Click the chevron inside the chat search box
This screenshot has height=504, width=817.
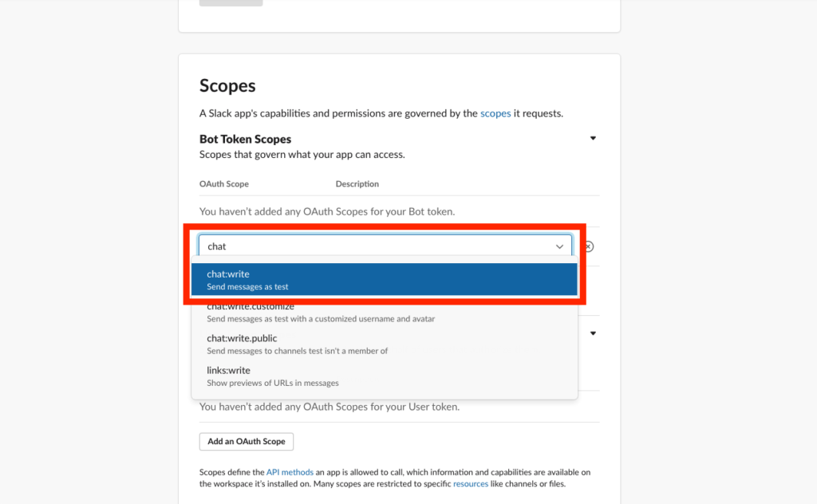pos(560,246)
